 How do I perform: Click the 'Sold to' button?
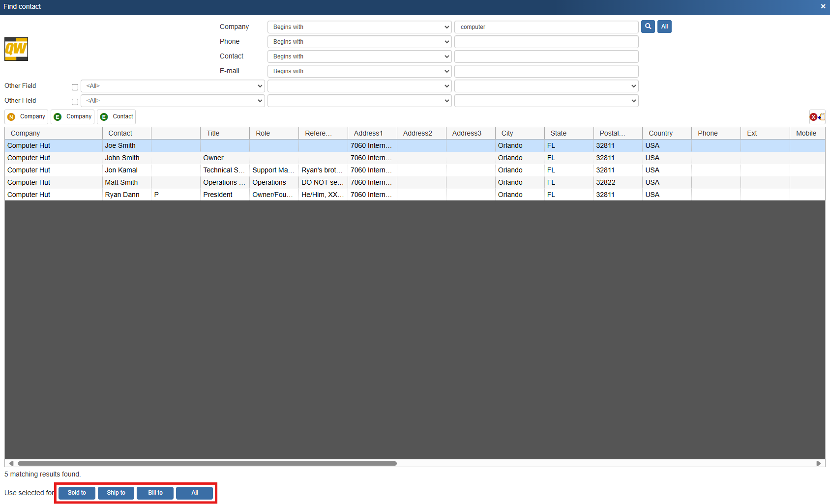pyautogui.click(x=77, y=493)
